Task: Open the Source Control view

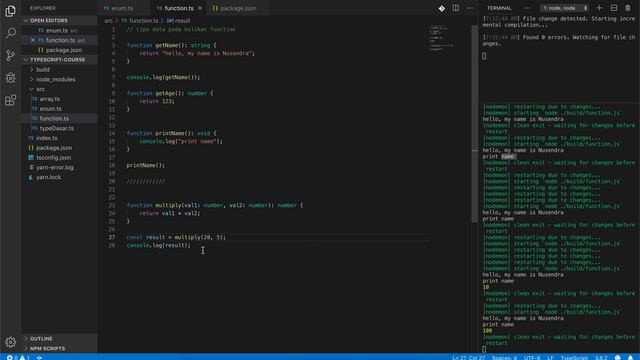Action: 11,56
